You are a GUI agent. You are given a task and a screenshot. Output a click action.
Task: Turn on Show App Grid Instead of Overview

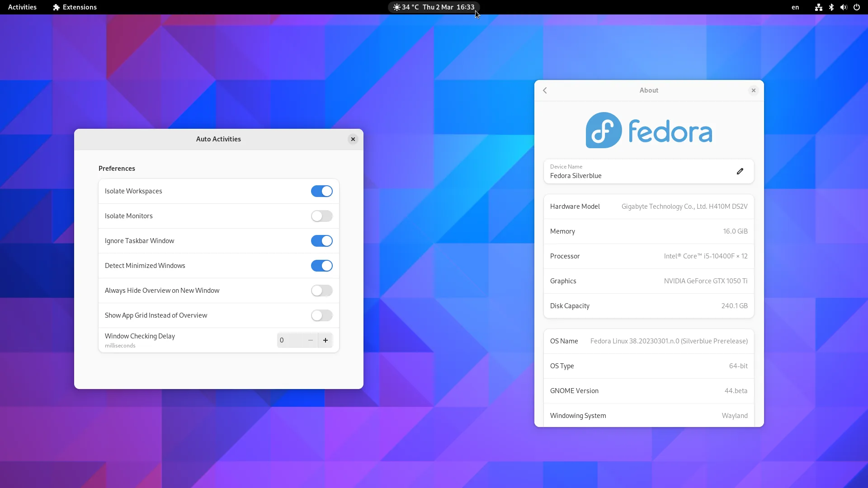click(x=321, y=315)
